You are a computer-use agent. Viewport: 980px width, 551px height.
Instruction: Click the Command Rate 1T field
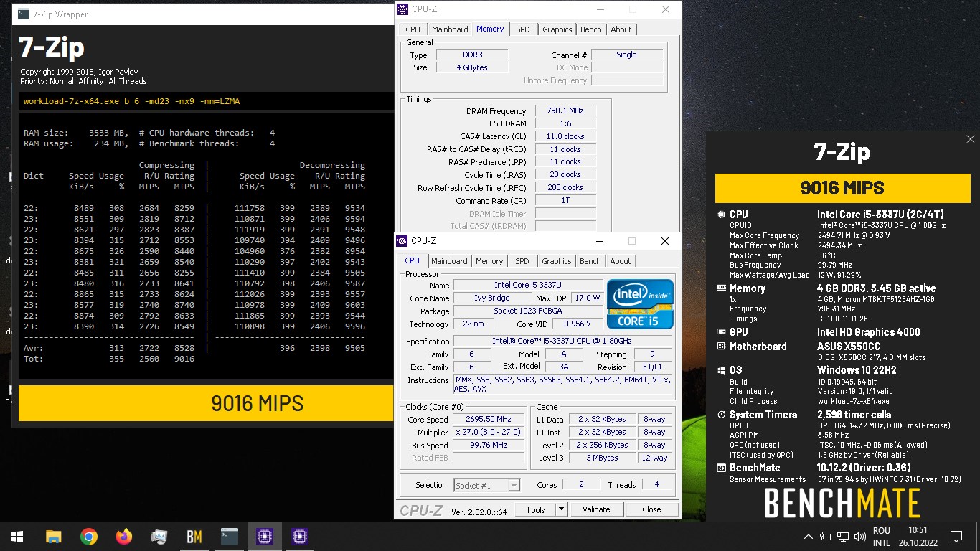(x=565, y=200)
